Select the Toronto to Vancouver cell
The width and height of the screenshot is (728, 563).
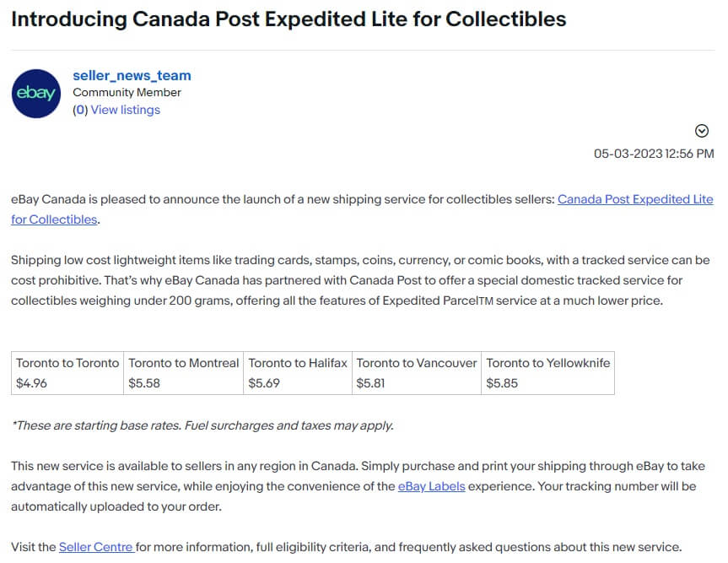click(416, 363)
